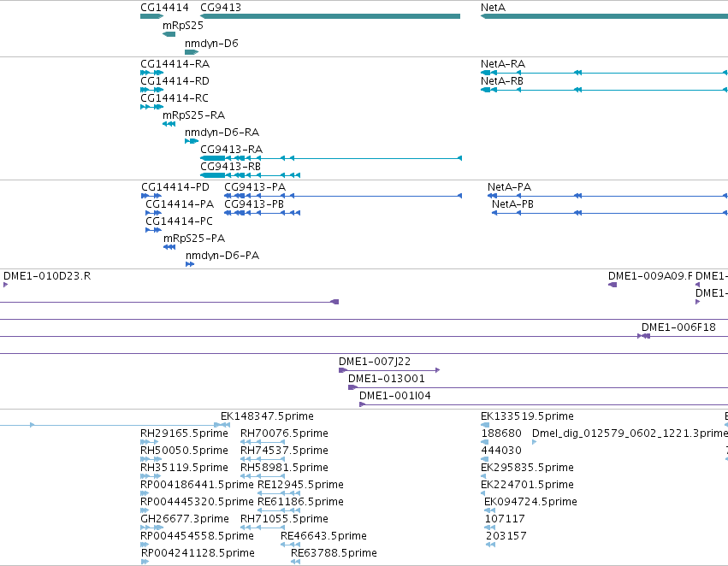
Task: Select the 203157 feature label
Action: click(506, 536)
